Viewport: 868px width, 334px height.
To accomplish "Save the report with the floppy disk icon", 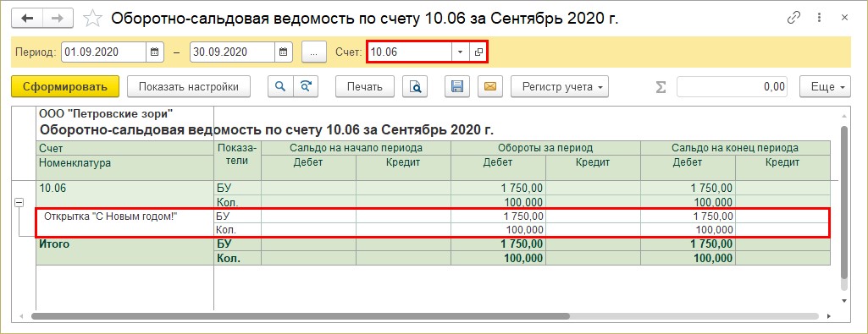I will click(457, 86).
